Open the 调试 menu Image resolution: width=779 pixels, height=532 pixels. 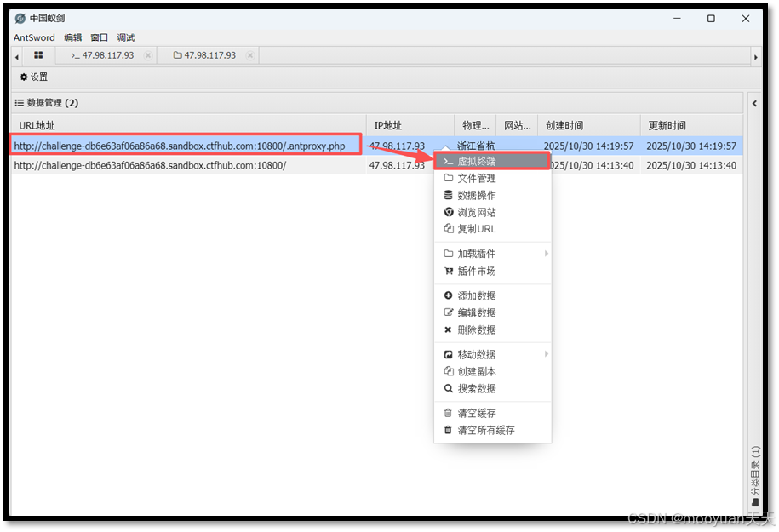[x=126, y=37]
